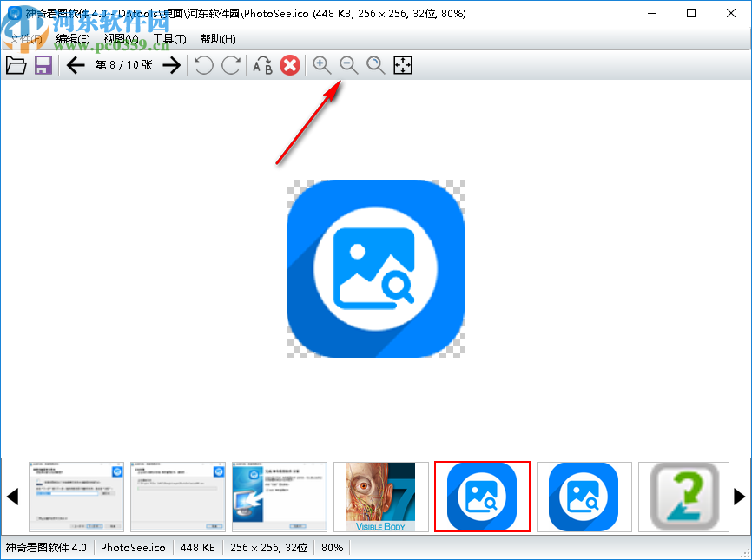
Task: Maximize the window
Action: click(x=691, y=13)
